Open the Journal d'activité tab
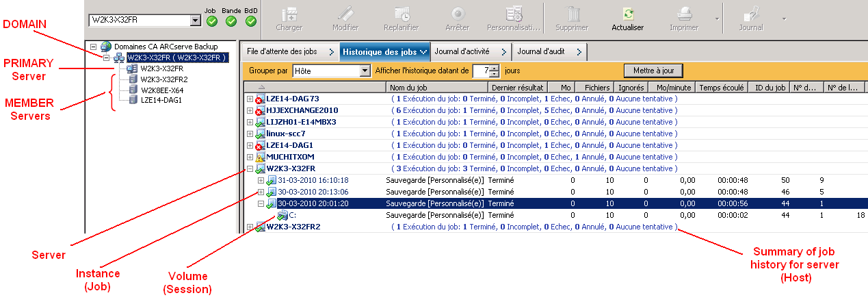This screenshot has width=868, height=302. [x=471, y=51]
